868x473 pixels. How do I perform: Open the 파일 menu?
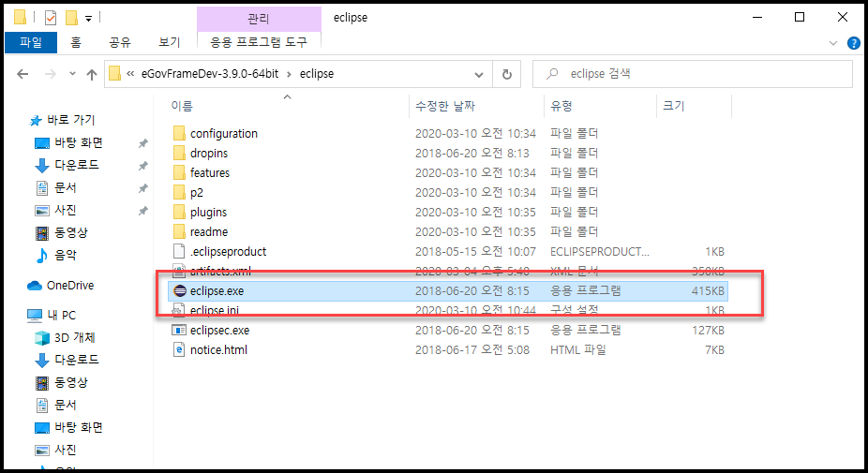pos(30,42)
